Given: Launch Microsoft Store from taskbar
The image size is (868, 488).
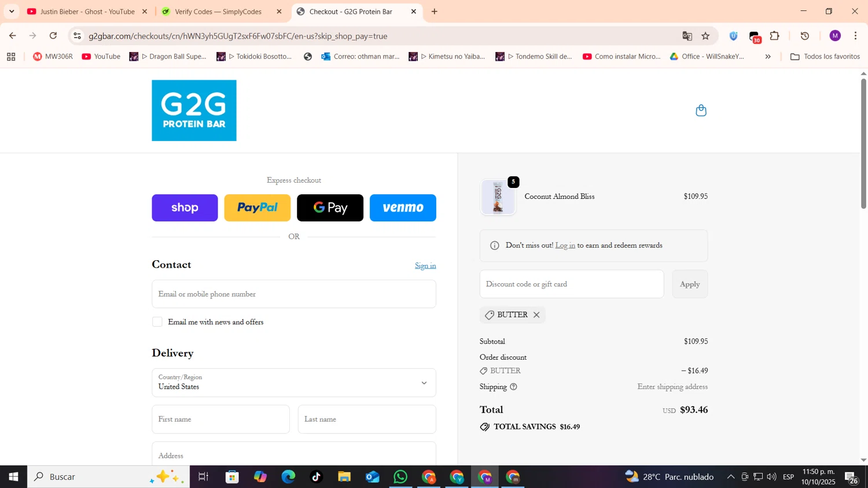Looking at the screenshot, I should pyautogui.click(x=232, y=477).
